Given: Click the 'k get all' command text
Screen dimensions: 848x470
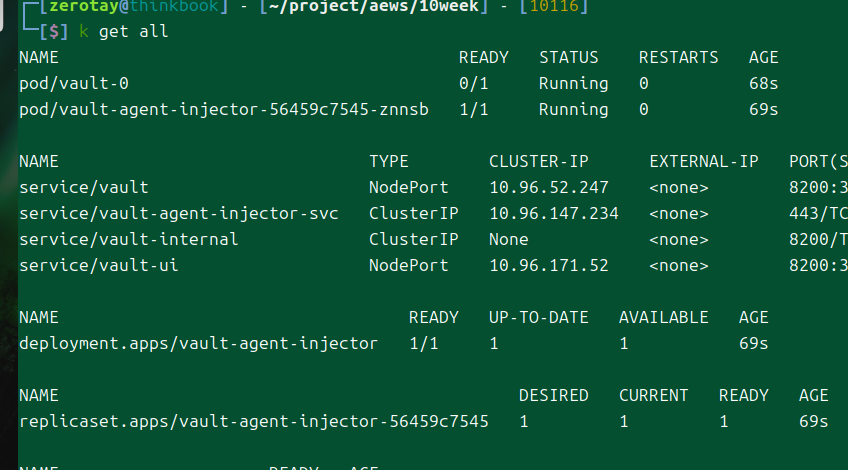Looking at the screenshot, I should [124, 31].
